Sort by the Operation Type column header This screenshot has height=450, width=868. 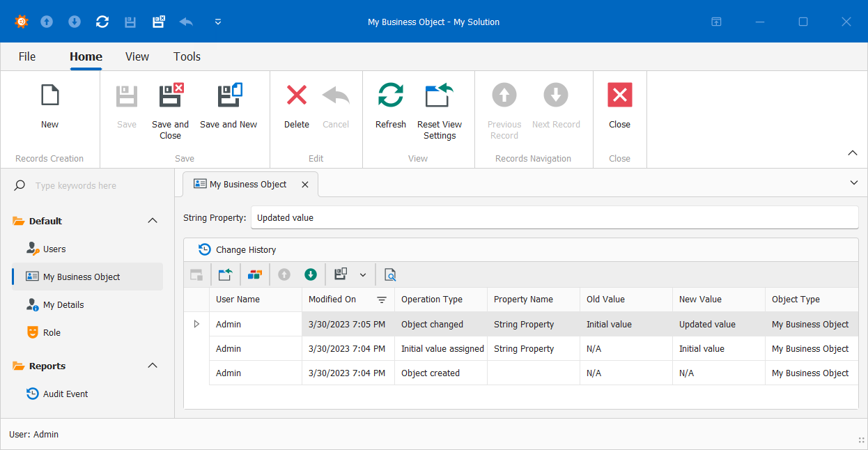(x=441, y=300)
